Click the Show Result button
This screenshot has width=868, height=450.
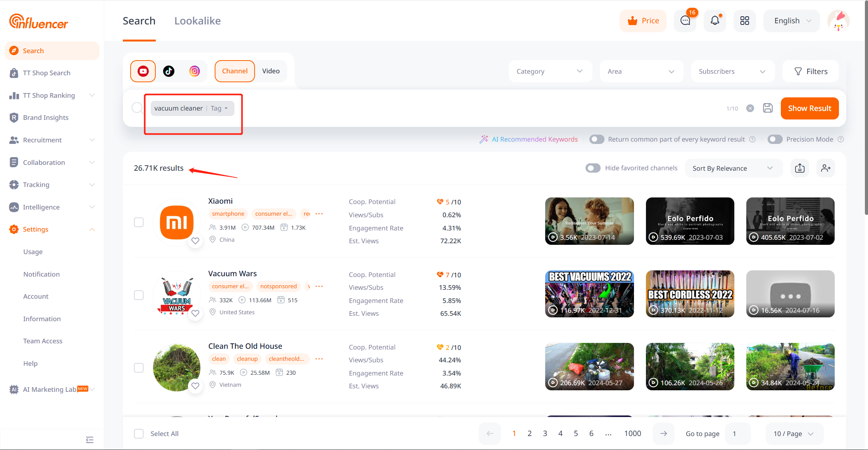(x=809, y=108)
